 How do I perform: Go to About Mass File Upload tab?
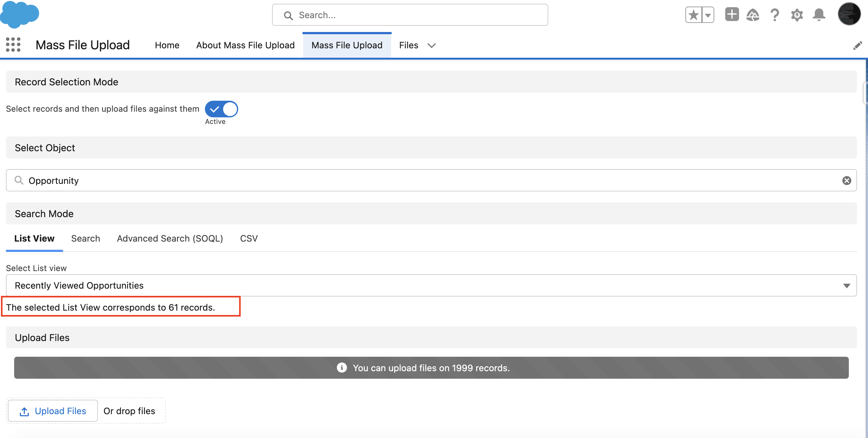245,45
